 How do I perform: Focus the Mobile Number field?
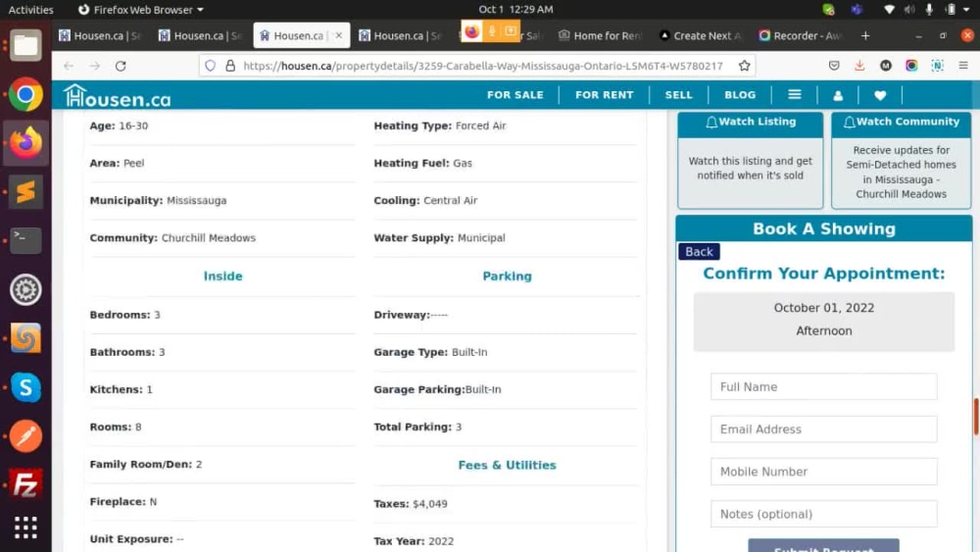(x=824, y=472)
